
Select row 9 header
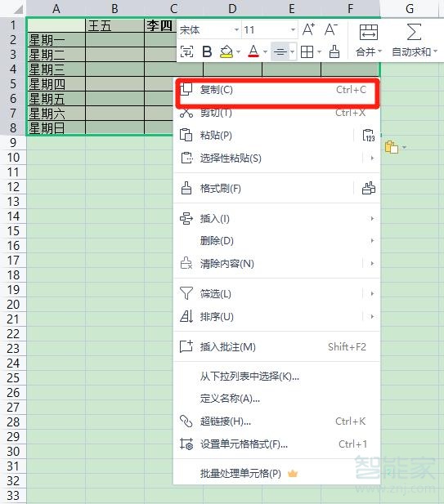click(13, 142)
